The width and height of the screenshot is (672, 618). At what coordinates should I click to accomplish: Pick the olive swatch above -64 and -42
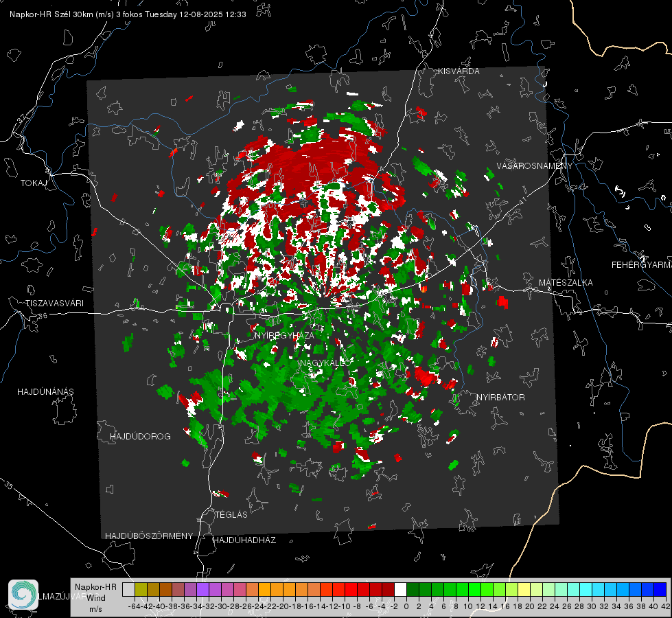click(x=141, y=589)
